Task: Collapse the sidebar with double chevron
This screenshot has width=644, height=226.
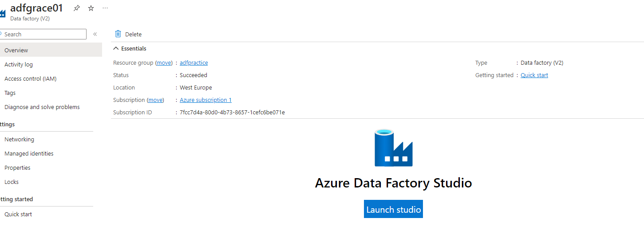Action: click(95, 34)
